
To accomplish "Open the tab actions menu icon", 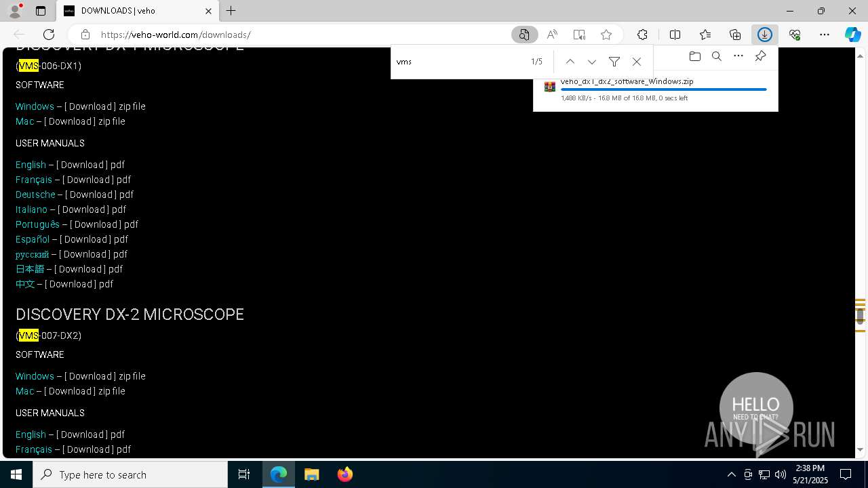I will click(41, 11).
